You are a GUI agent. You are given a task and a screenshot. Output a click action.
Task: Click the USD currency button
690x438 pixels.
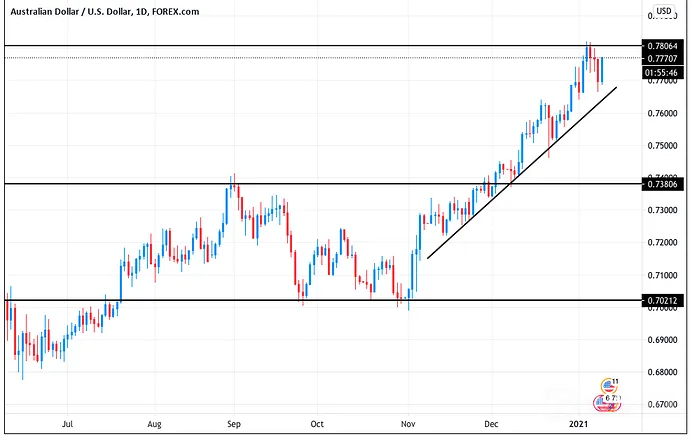[x=664, y=11]
